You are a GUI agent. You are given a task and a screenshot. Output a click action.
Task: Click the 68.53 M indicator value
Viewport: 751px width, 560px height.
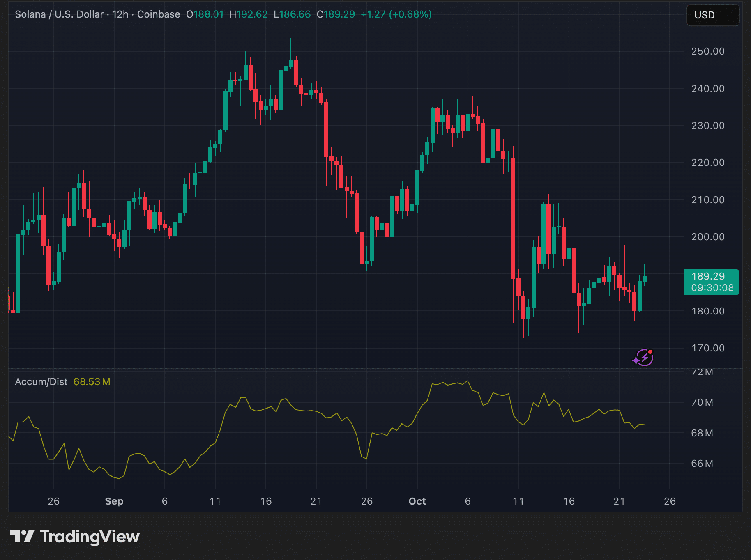click(92, 382)
